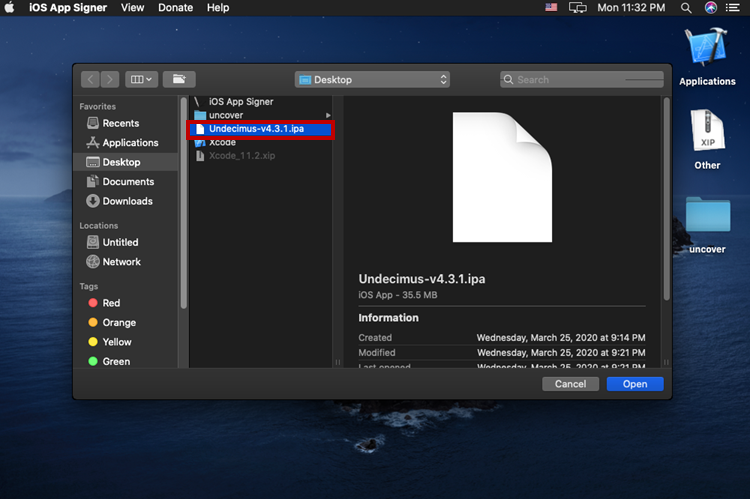Click the clock Mon 11:32 PM
This screenshot has height=500, width=750.
coord(631,8)
